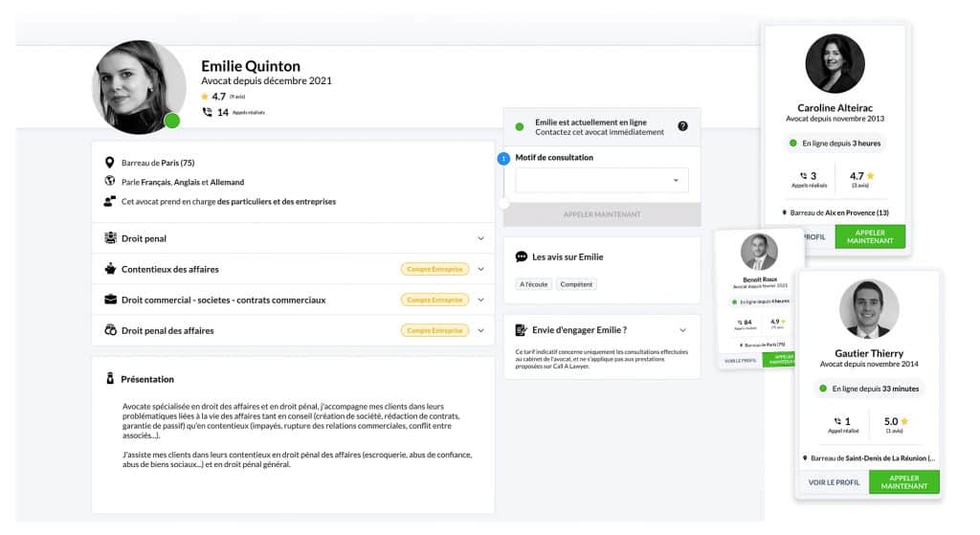Viewport: 980px width, 535px height.
Task: Open Gautier Thierry's Voir le profil
Action: tap(834, 482)
